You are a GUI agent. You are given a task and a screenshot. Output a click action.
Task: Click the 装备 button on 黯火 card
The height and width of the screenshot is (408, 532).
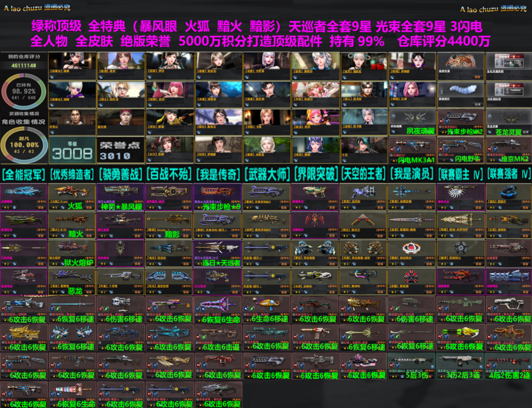90,235
